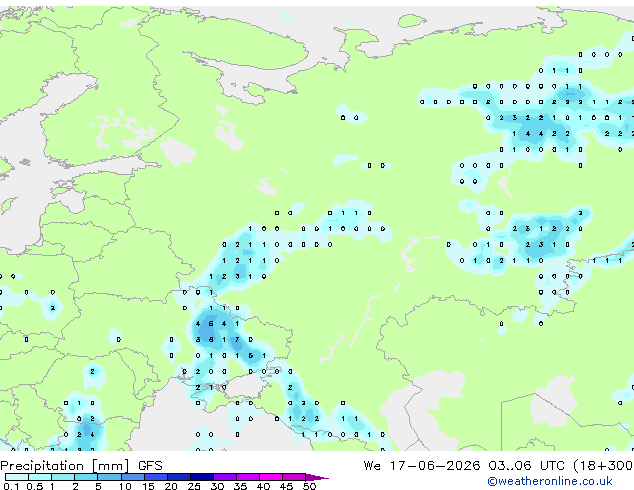Image resolution: width=634 pixels, height=490 pixels.
Task: Click the 25–30 mm navy legend swatch
Action: (202, 477)
